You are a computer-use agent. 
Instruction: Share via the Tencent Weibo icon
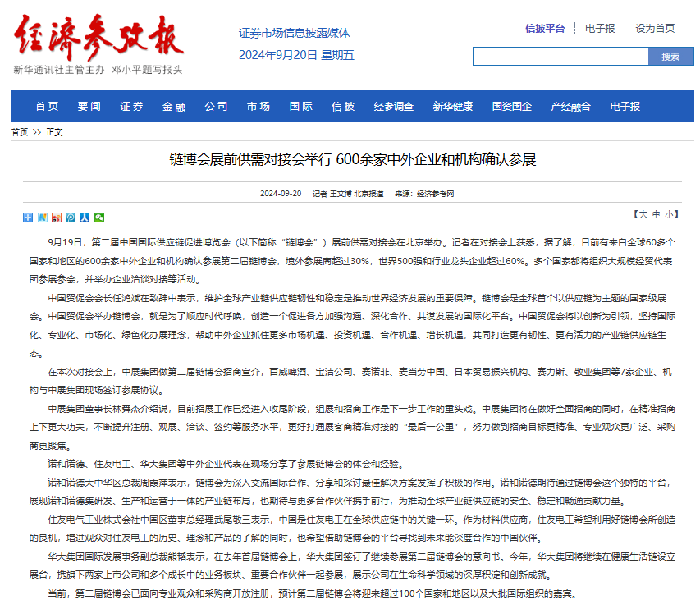pos(71,218)
